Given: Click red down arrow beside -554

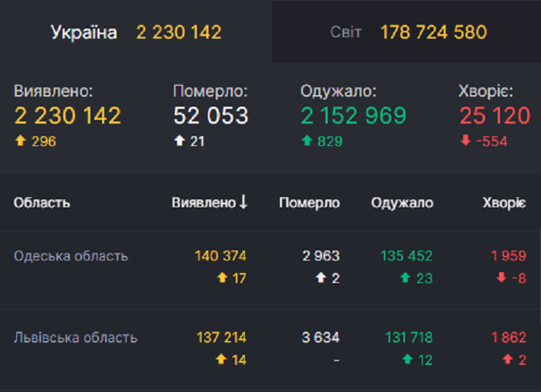Looking at the screenshot, I should click(465, 140).
